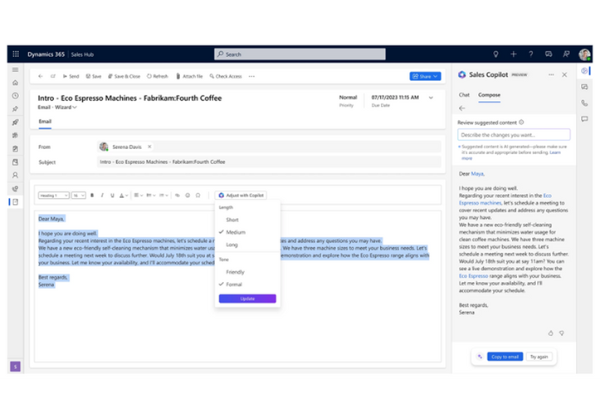Open the Dynamics 365 app launcher waffle
Image resolution: width=600 pixels, height=420 pixels.
pyautogui.click(x=15, y=54)
